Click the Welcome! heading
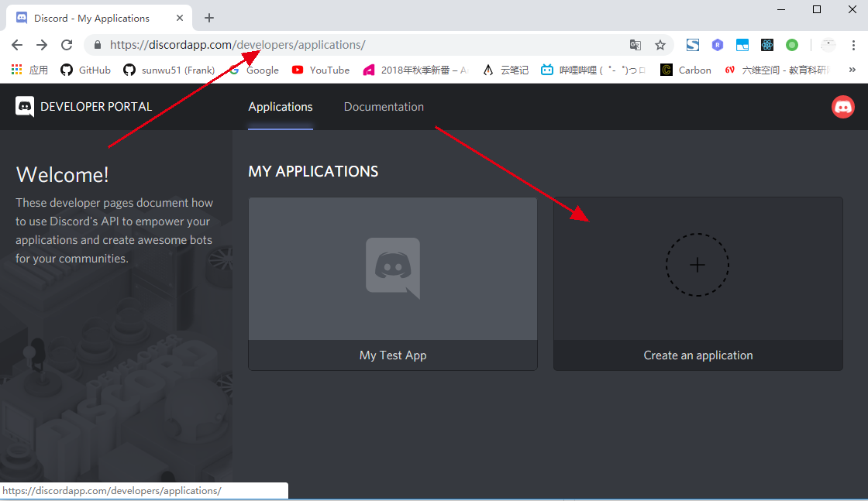 pos(63,175)
